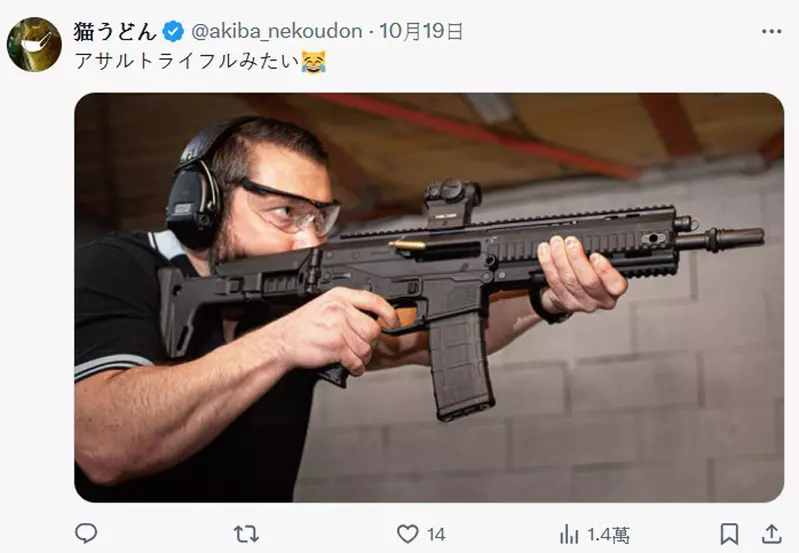
Task: Open the user's profile avatar
Action: click(34, 44)
